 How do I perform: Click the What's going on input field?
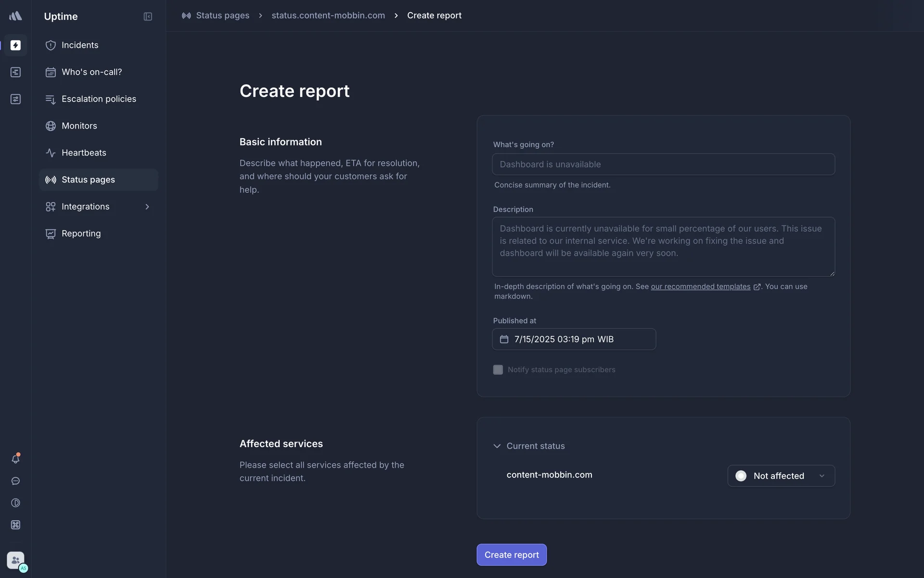pyautogui.click(x=663, y=164)
